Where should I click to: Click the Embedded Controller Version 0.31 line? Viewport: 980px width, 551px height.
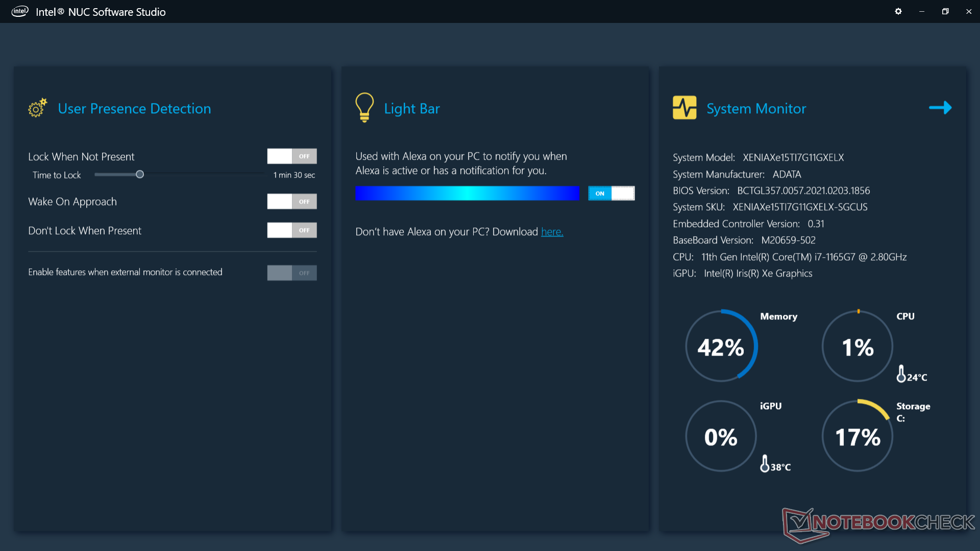748,224
